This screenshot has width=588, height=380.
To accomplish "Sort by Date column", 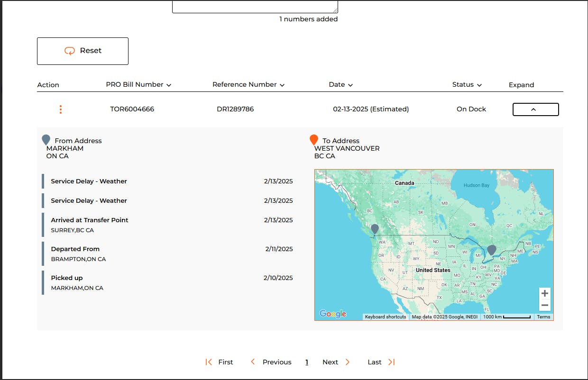I will pos(340,85).
